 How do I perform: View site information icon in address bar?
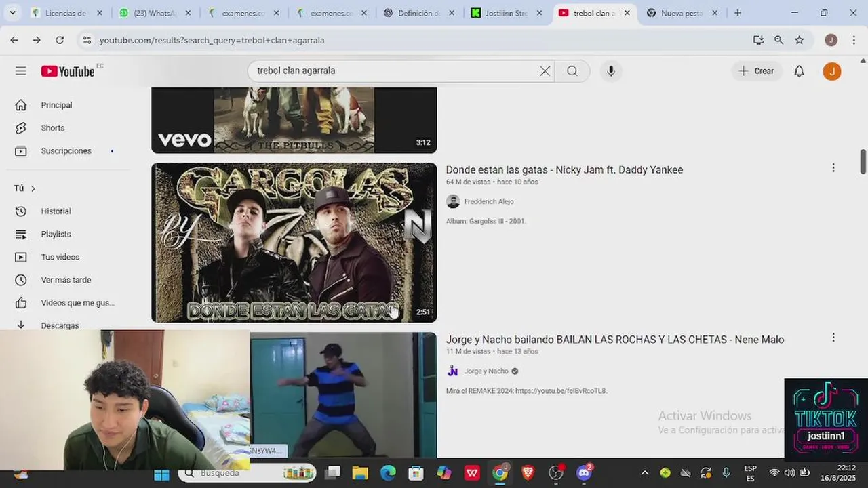(87, 40)
